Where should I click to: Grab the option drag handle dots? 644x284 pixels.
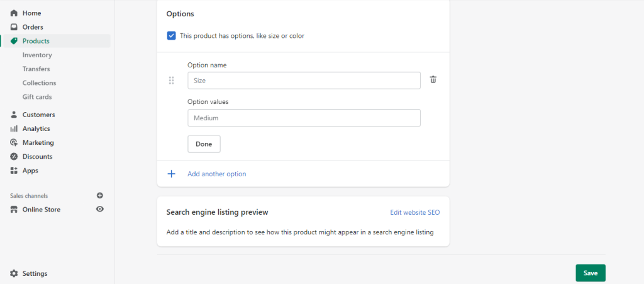[x=172, y=81]
